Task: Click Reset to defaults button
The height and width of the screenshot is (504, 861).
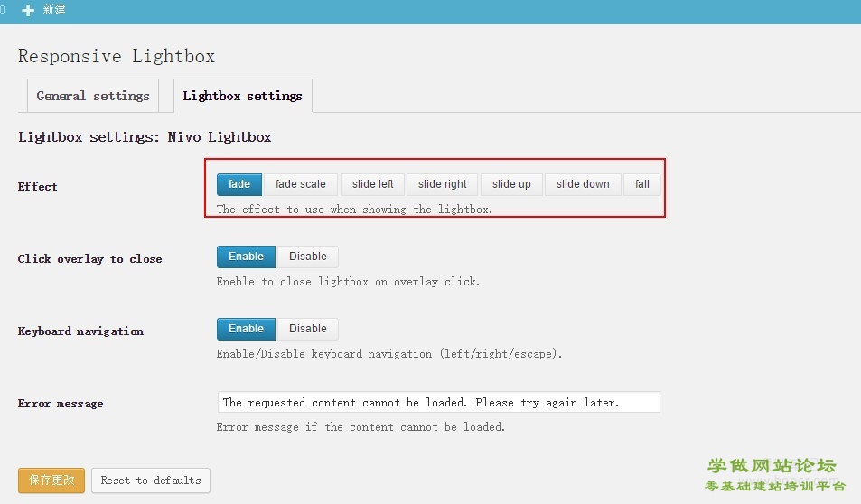Action: [x=151, y=481]
